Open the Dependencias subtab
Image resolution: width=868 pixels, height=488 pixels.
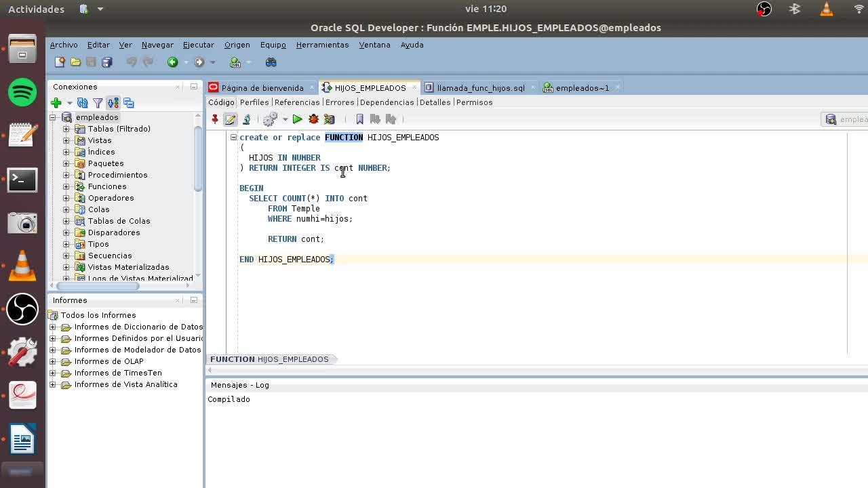(387, 102)
